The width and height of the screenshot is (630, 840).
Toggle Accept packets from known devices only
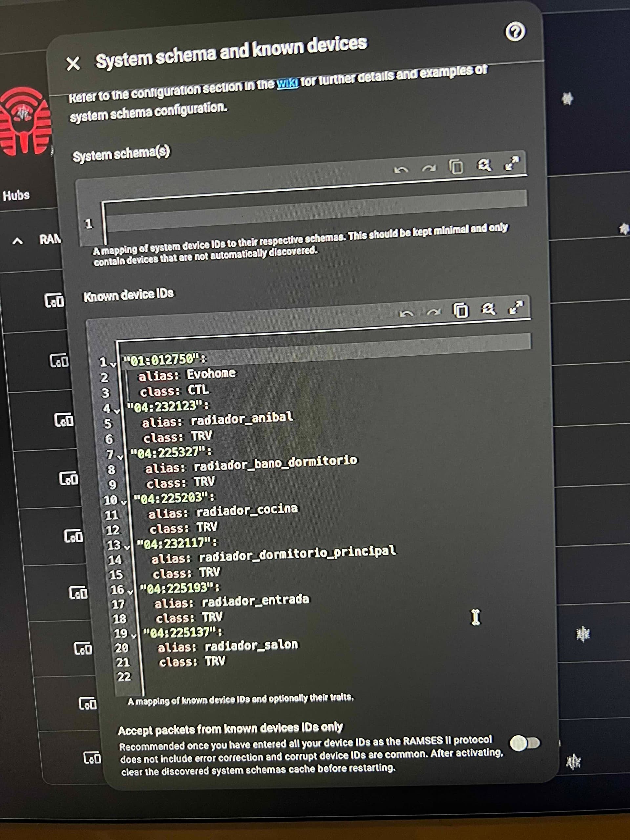[x=525, y=743]
